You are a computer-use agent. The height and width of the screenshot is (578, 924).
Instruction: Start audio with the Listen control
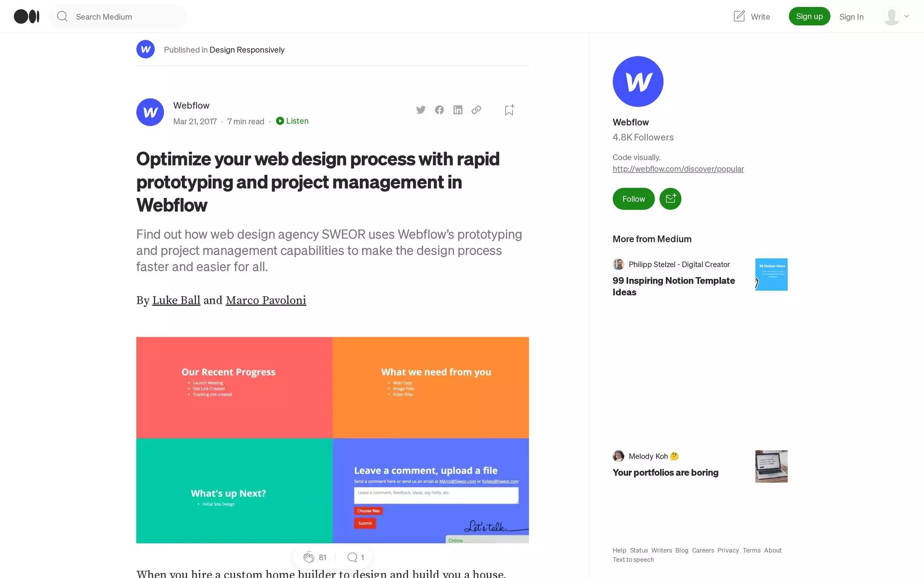click(292, 121)
